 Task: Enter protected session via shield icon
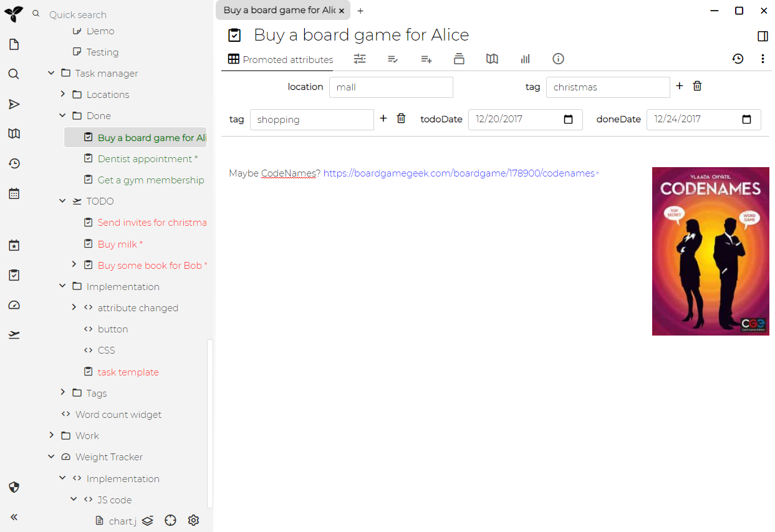point(14,487)
